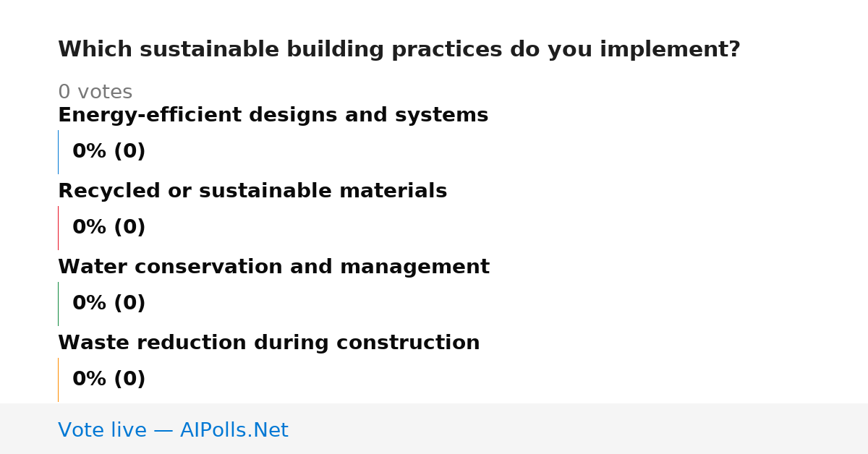Click the 0% (0) under Water conservation
Image resolution: width=868 pixels, height=454 pixels.
[x=109, y=304]
